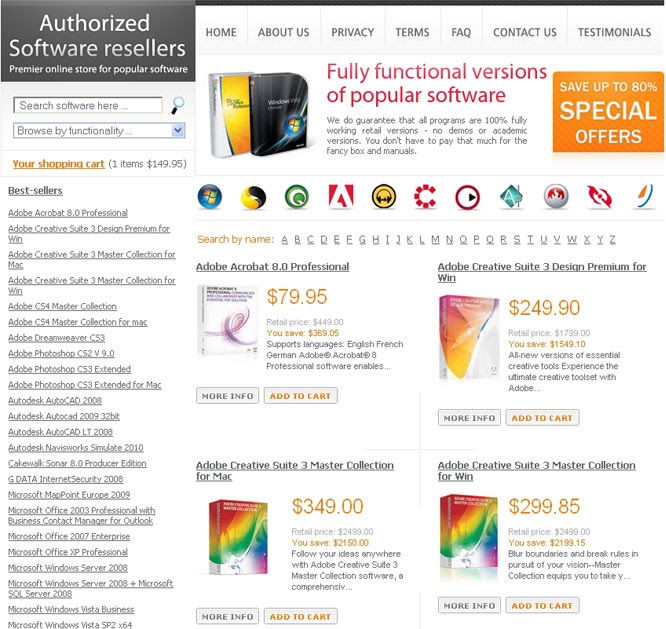The width and height of the screenshot is (666, 629).
Task: Open the Master Collection for Mac box thumbnail
Action: pos(238,537)
